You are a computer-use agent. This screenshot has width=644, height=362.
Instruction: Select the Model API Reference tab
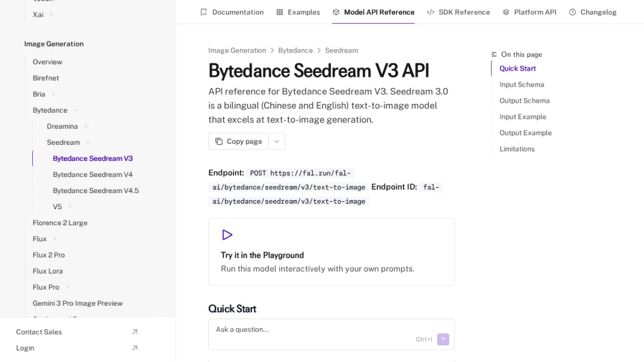[374, 12]
